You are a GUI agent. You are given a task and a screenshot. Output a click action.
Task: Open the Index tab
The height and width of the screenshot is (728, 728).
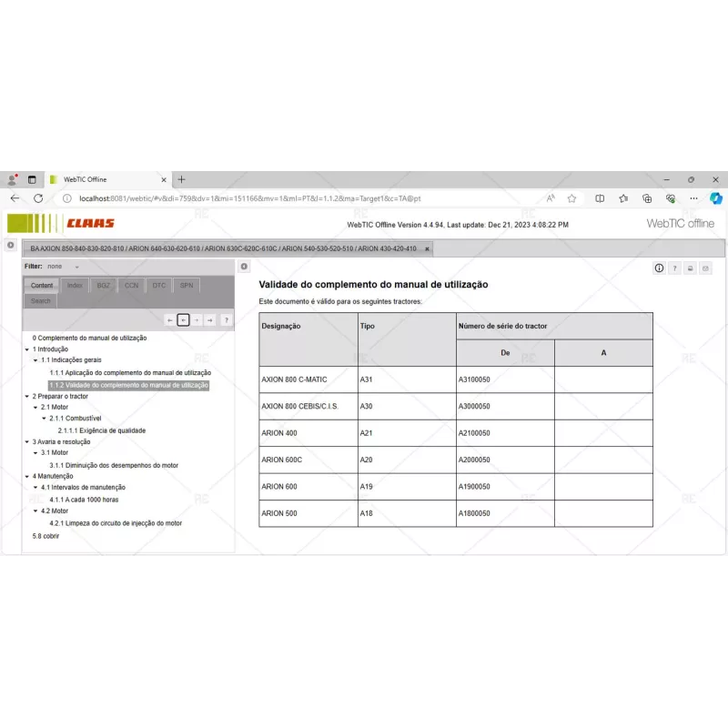[77, 285]
